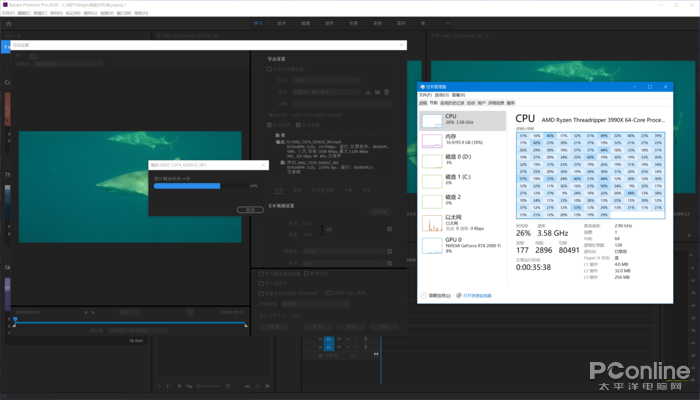Click the set out-point icon under the export preview

coord(93,312)
